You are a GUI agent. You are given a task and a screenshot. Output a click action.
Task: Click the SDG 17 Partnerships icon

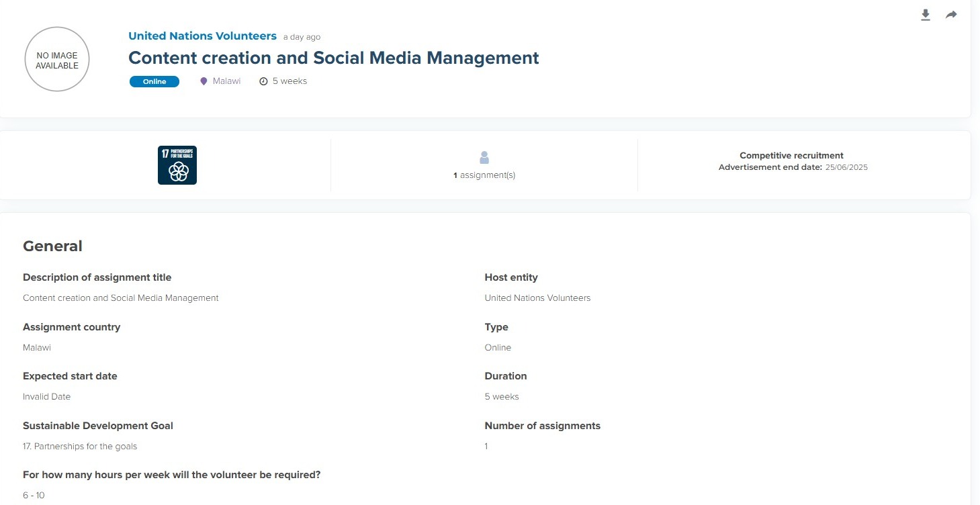click(x=177, y=165)
